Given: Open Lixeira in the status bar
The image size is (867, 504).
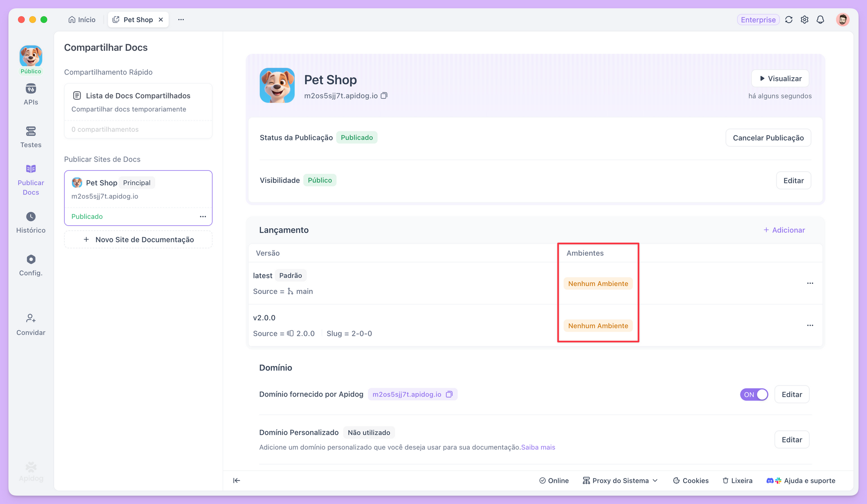Looking at the screenshot, I should (x=737, y=480).
